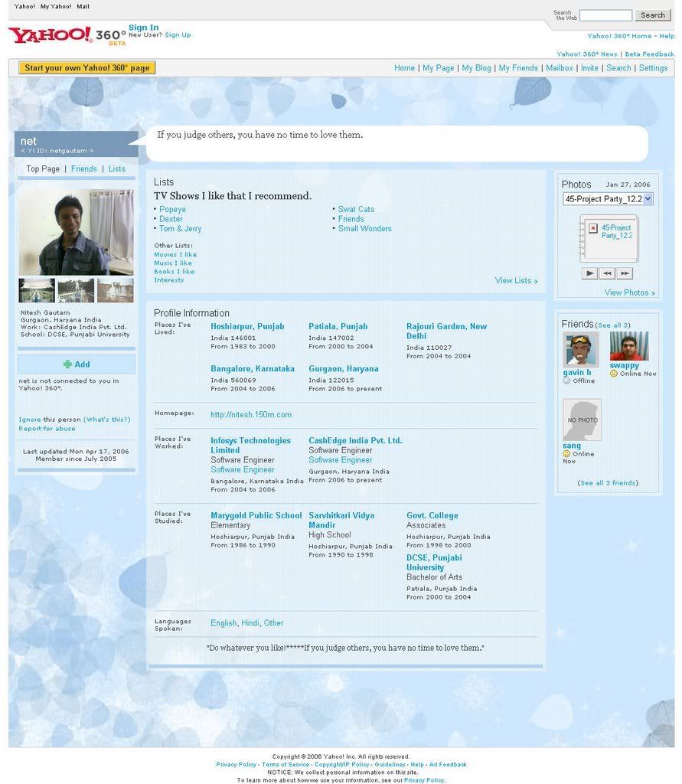Go to previous photo in slideshow

coord(607,273)
